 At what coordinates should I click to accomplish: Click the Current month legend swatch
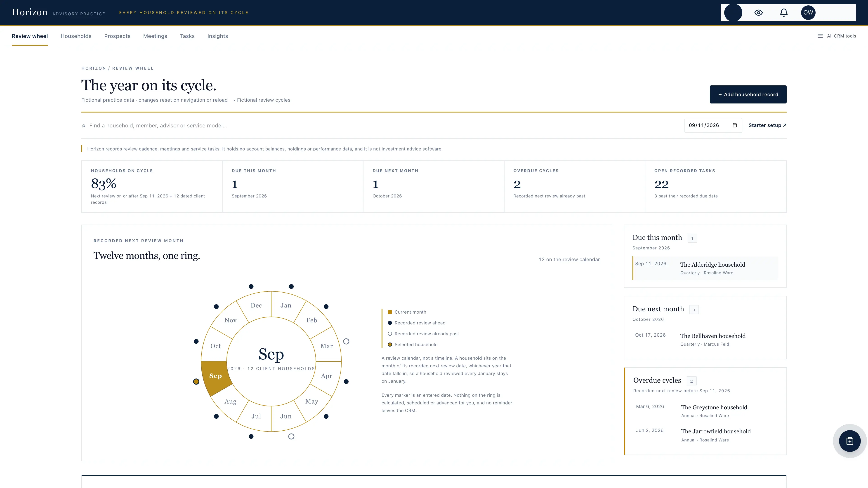click(390, 312)
